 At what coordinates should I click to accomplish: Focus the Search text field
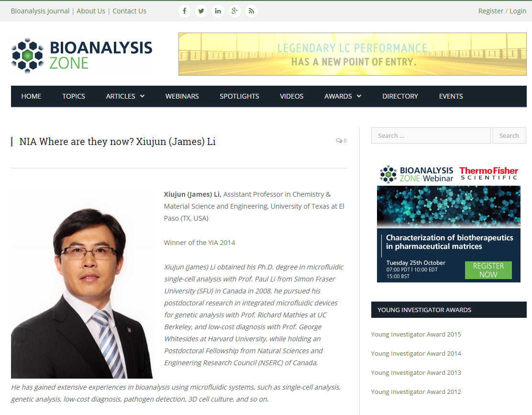click(431, 135)
